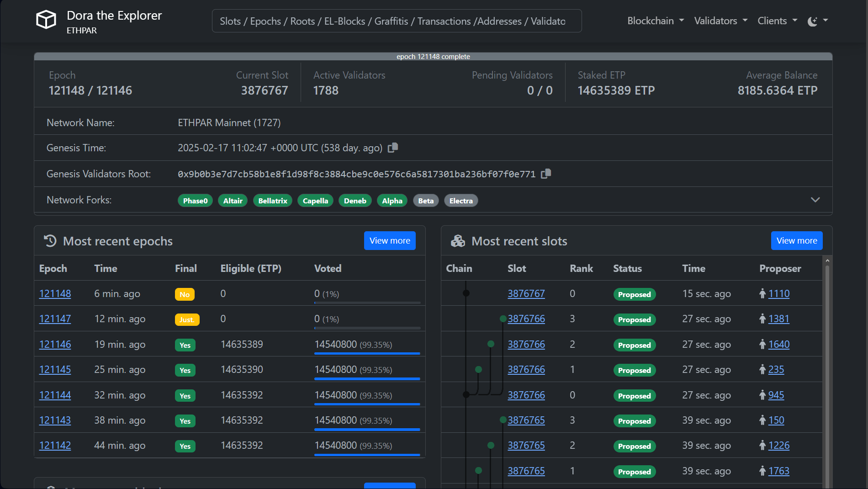This screenshot has height=489, width=868.
Task: Click the Network Name ETHPAR Mainnet (1727)
Action: point(229,122)
